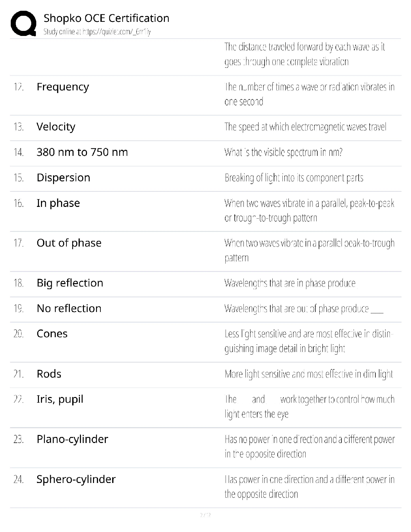Click the Plano-cylinder term

(72, 439)
